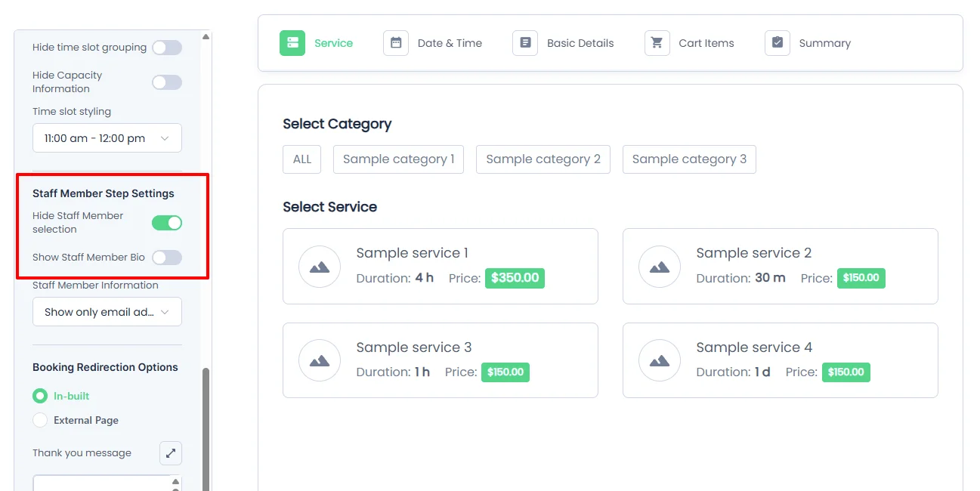The width and height of the screenshot is (980, 491).
Task: Click into the Thank you message text box
Action: pyautogui.click(x=101, y=483)
